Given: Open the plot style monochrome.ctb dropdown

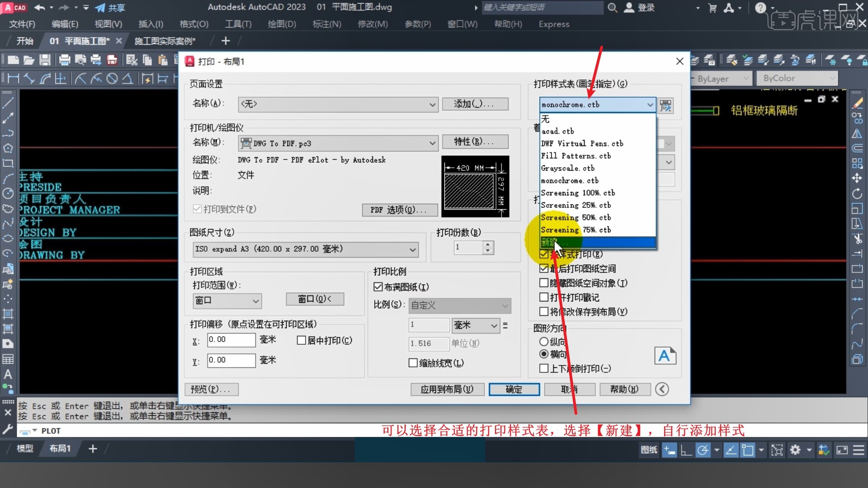Looking at the screenshot, I should coord(597,104).
